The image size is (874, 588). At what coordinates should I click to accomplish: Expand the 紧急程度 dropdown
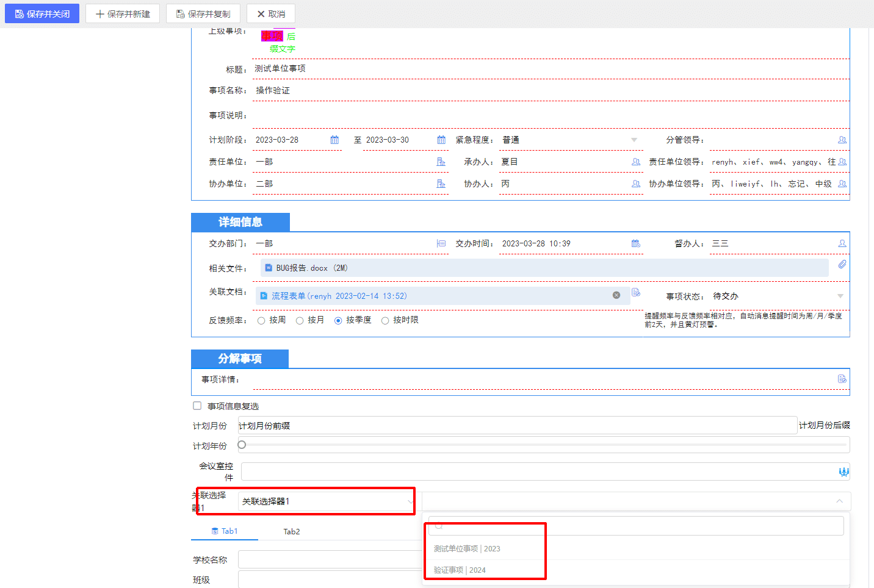(x=634, y=140)
